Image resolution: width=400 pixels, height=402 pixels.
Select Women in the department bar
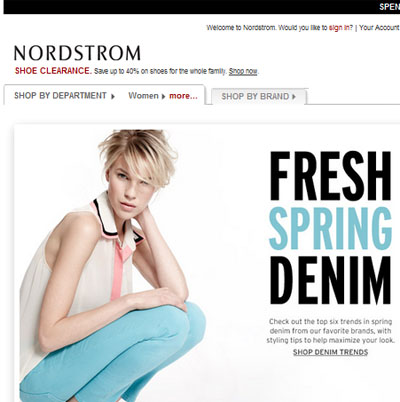coord(143,96)
